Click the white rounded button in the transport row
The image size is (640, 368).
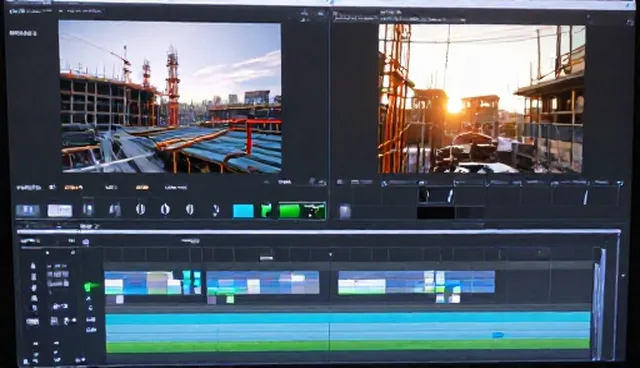coord(60,211)
